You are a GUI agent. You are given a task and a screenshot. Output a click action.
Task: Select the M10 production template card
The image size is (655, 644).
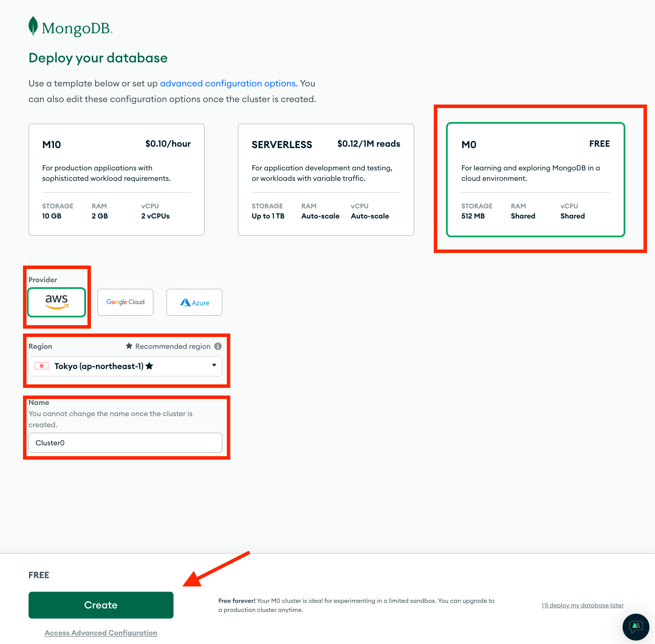(x=116, y=179)
